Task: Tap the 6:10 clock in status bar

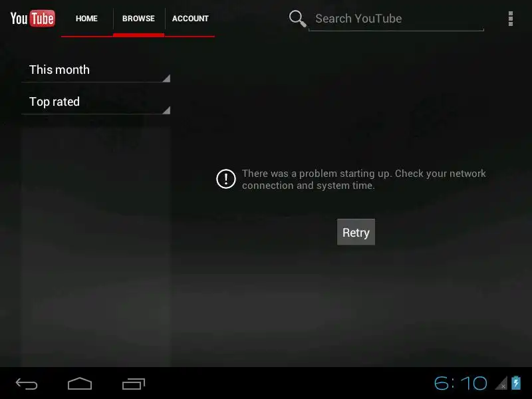Action: coord(461,384)
